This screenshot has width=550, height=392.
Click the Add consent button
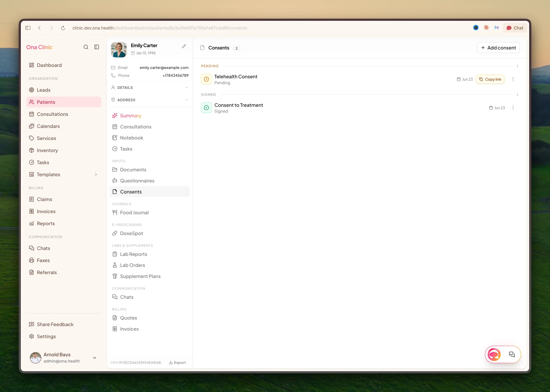point(498,48)
